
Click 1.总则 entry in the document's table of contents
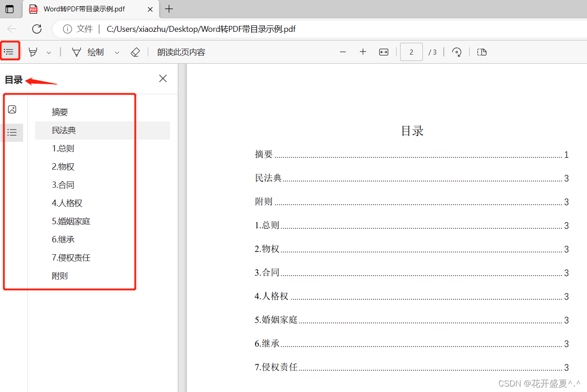coord(411,226)
